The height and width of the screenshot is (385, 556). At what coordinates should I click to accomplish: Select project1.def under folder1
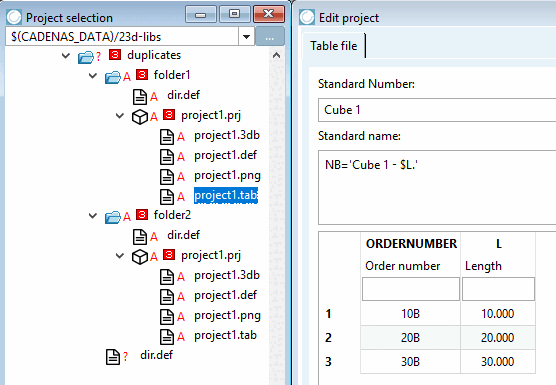pyautogui.click(x=226, y=155)
